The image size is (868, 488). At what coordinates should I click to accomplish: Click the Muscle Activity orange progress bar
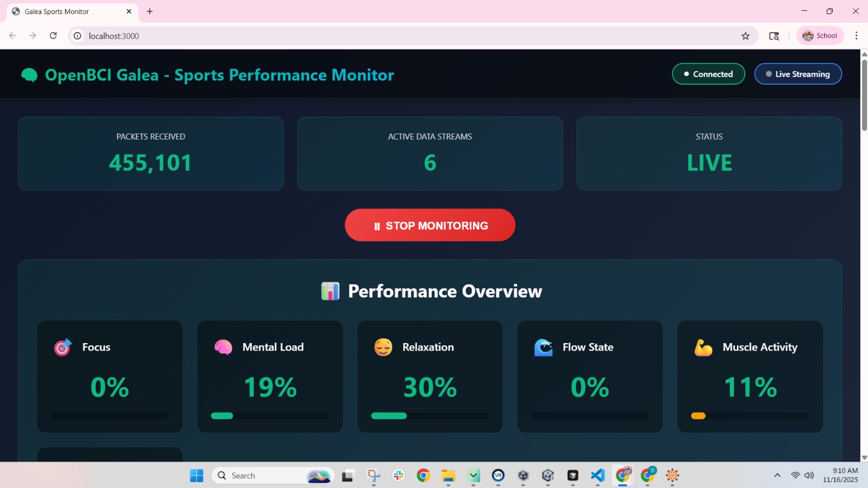coord(698,416)
